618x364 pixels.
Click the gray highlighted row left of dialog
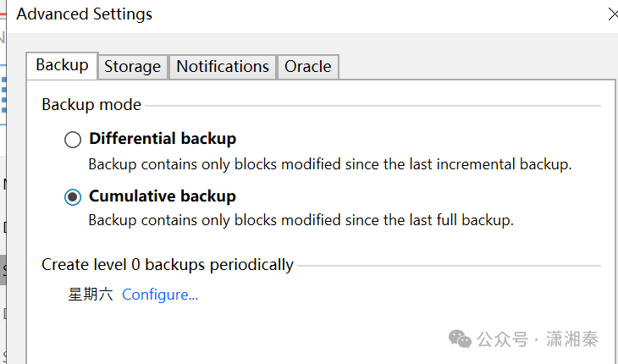3,269
